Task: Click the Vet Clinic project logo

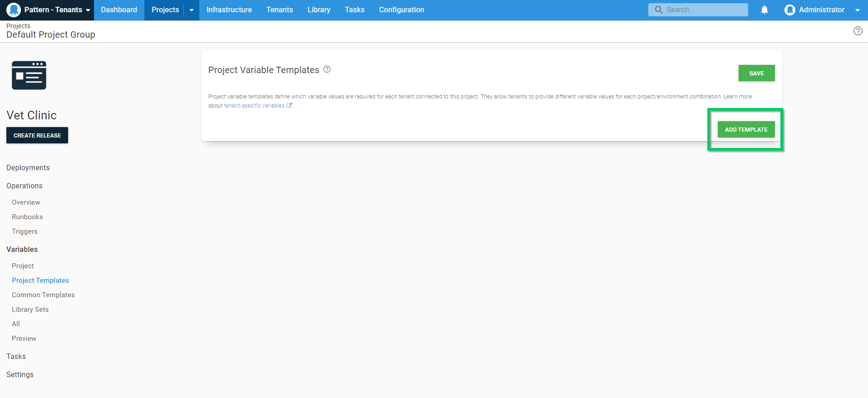Action: [x=29, y=75]
